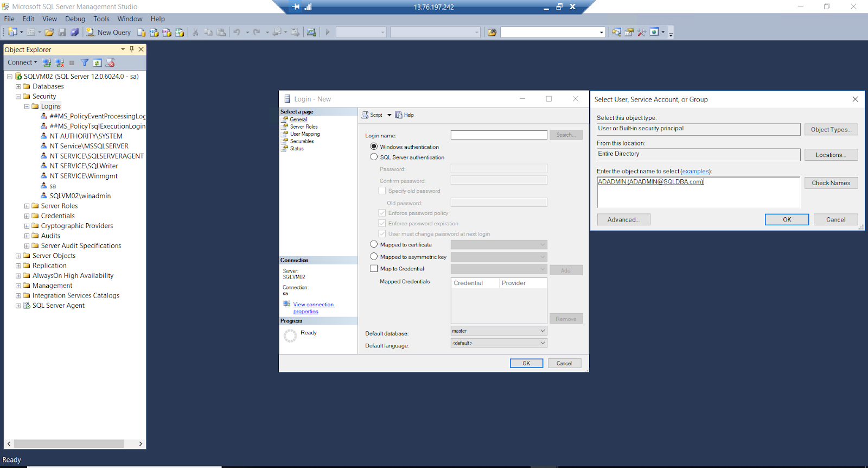Click the Object Explorer filter funnel icon

tap(85, 63)
